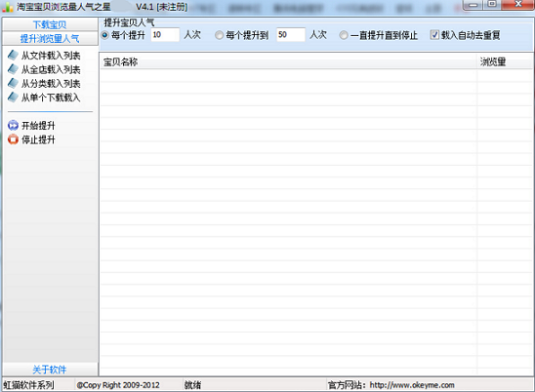Click the 从单个下载载入 link text

click(51, 98)
